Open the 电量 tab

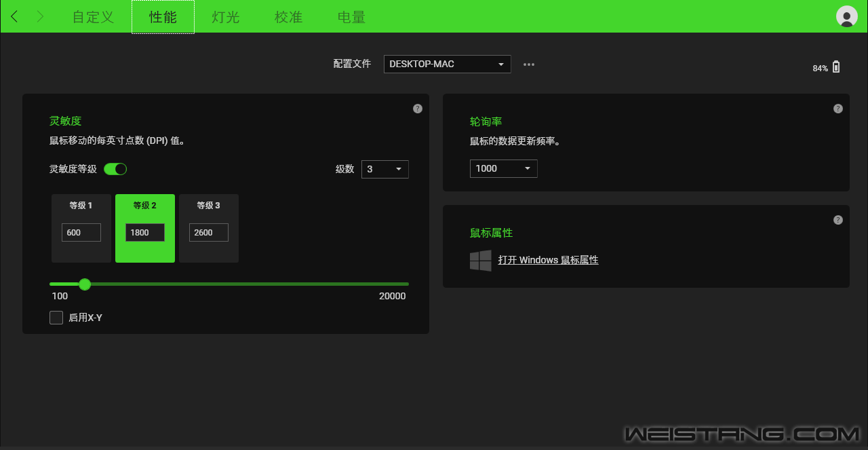[x=351, y=17]
